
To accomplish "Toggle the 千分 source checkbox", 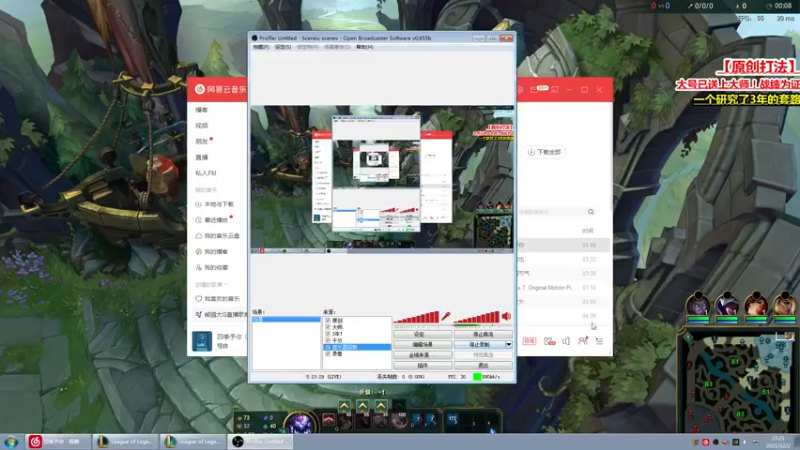I will 328,340.
